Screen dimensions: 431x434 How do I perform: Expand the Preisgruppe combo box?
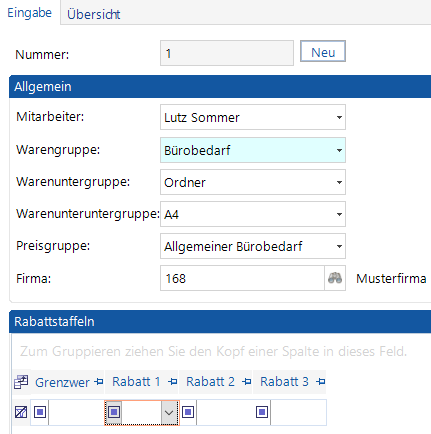pyautogui.click(x=339, y=246)
